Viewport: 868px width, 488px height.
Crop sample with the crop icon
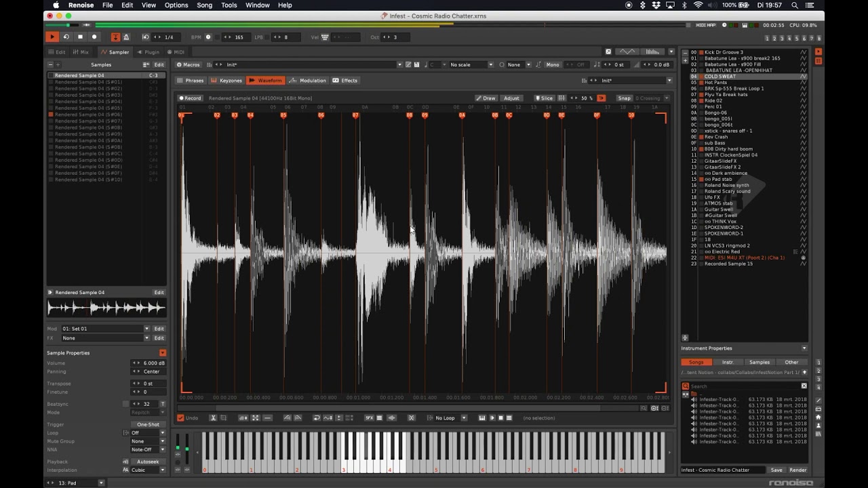pos(224,418)
